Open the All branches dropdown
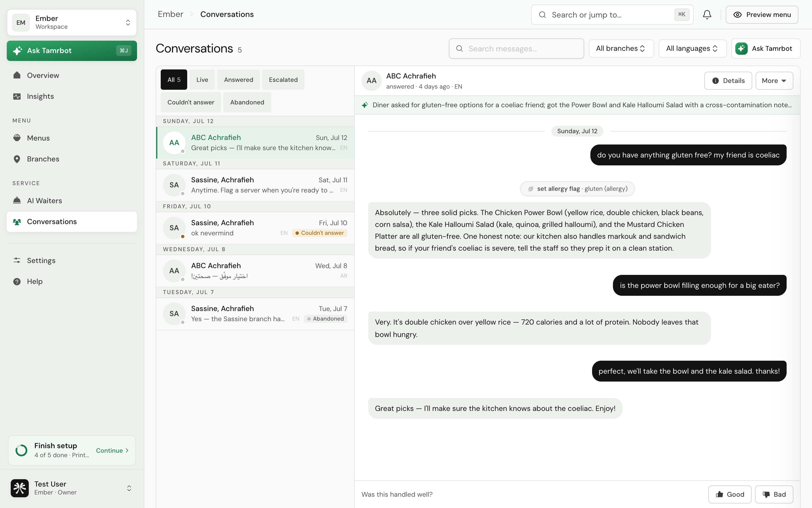Viewport: 812px width, 508px height. tap(621, 48)
